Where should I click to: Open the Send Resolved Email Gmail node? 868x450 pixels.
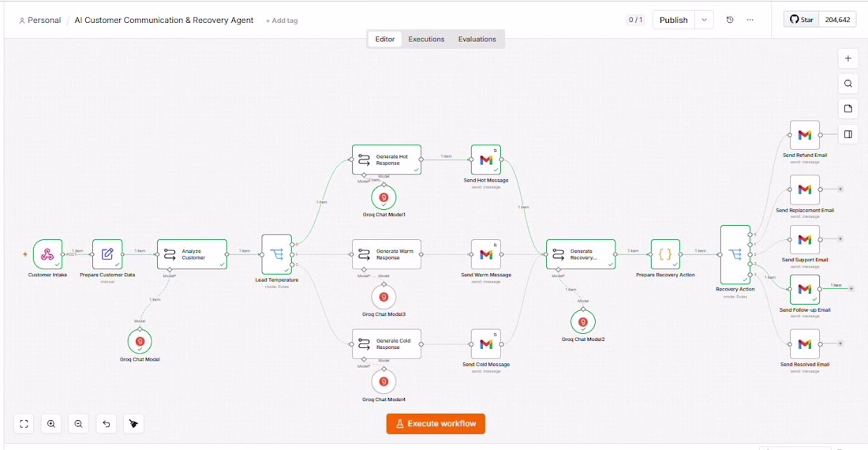805,343
